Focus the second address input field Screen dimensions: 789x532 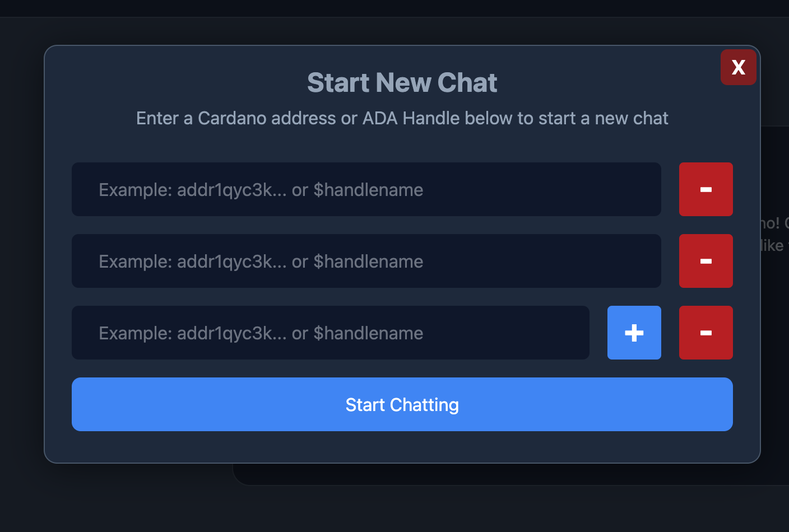tap(366, 261)
